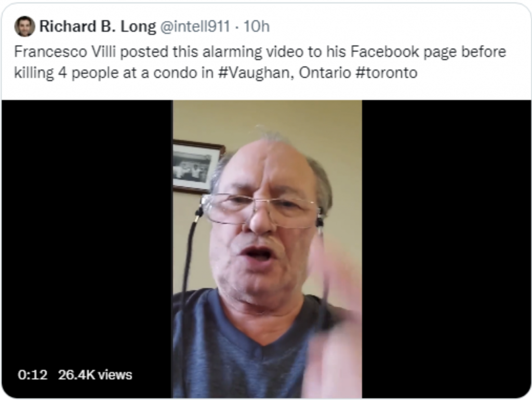The image size is (532, 400).
Task: Click the right black letterbox of video
Action: (x=446, y=249)
